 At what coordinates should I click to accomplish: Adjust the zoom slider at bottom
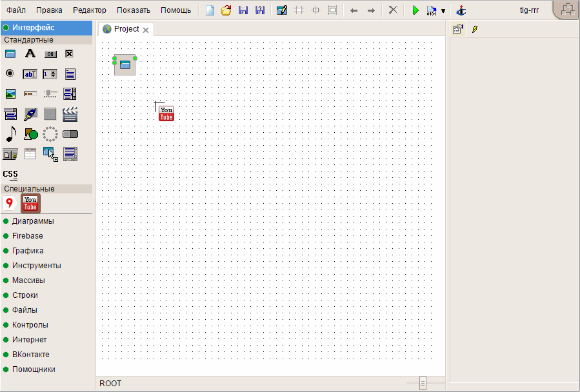point(423,383)
